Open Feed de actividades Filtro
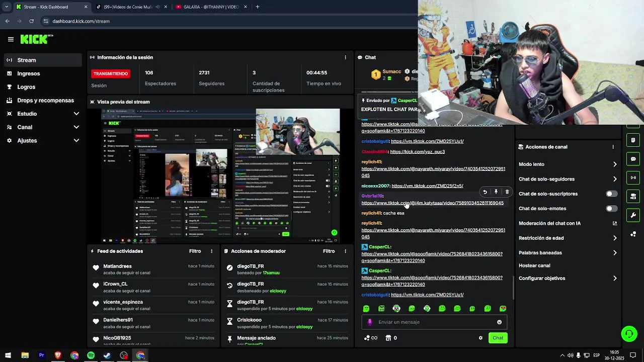The height and width of the screenshot is (362, 644). coord(195,251)
